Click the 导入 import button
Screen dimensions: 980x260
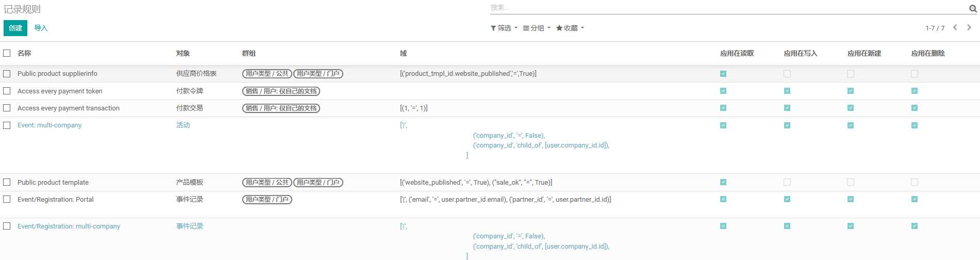coord(41,28)
